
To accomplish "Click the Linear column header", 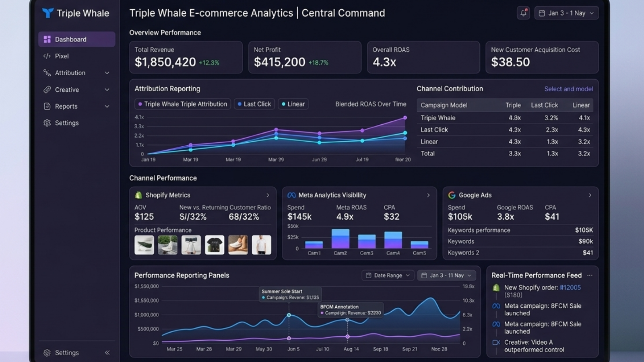I will pyautogui.click(x=581, y=105).
